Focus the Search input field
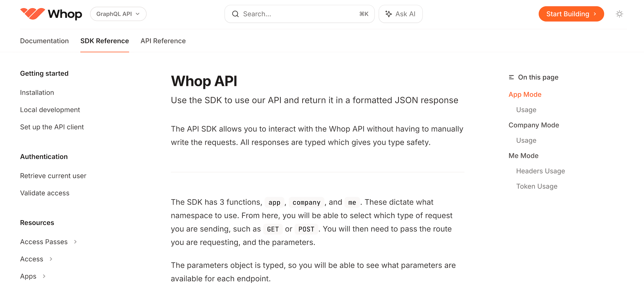Viewport: 644px width, 288px height. coord(299,14)
